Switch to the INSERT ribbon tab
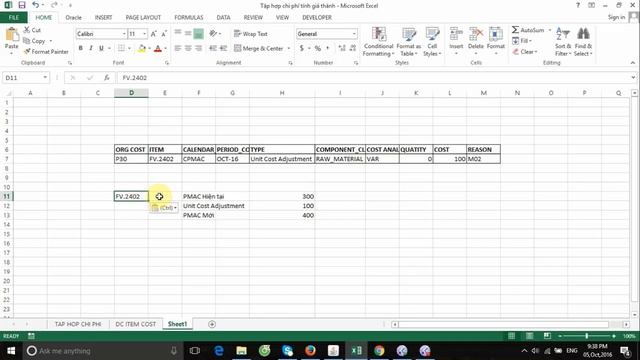The height and width of the screenshot is (360, 640). 103,18
